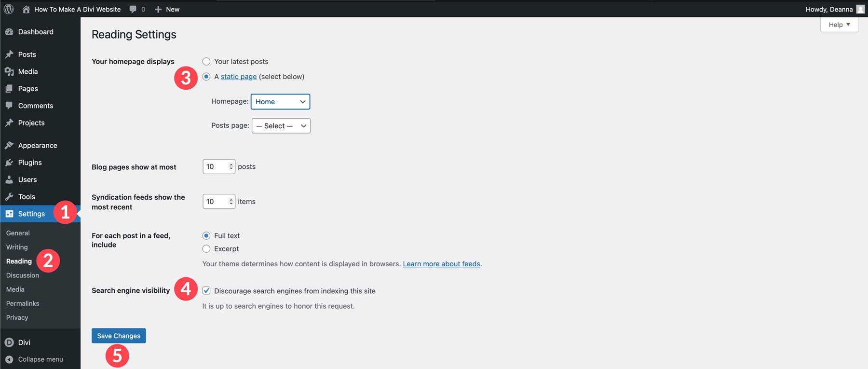Open the Appearance menu
This screenshot has width=868, height=369.
41,145
